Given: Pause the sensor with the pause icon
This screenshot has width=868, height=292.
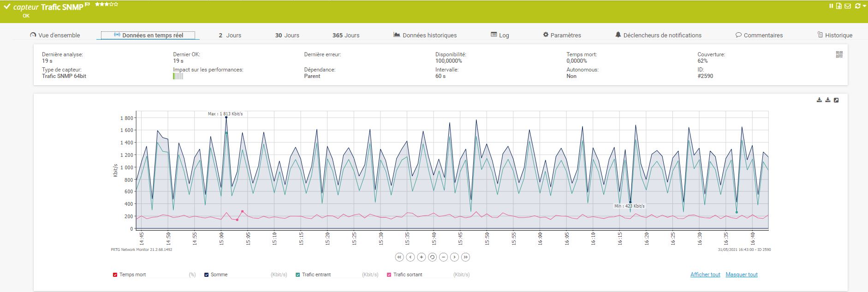Looking at the screenshot, I should tap(831, 6).
